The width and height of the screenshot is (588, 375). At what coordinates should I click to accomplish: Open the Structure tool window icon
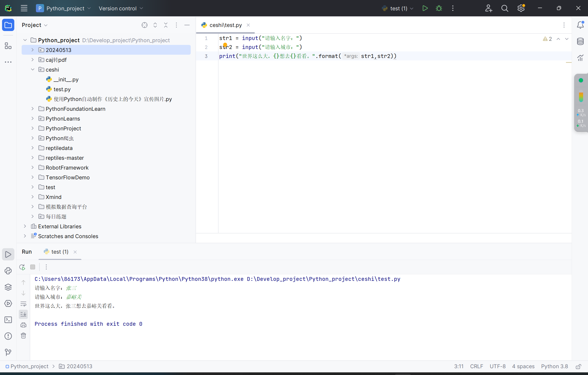point(8,46)
